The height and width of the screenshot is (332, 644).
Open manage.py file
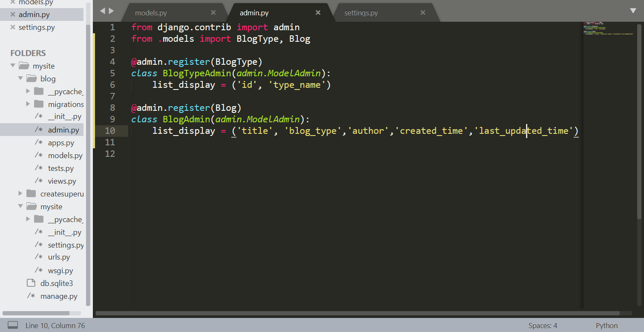coord(59,296)
